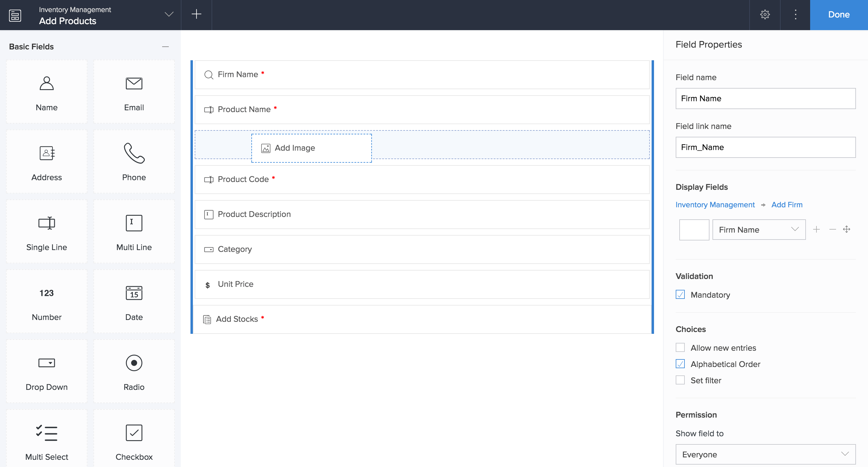Open form settings gear icon
Viewport: 868px width, 467px height.
[x=765, y=14]
